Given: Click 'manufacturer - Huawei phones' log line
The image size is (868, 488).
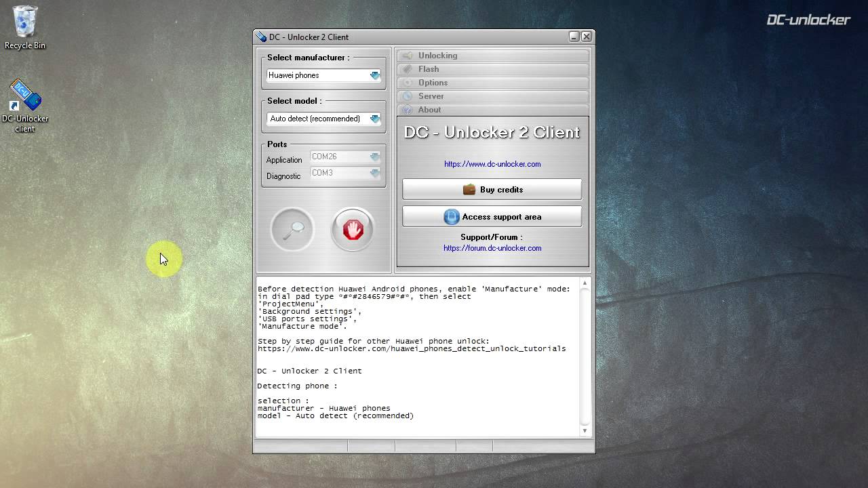Looking at the screenshot, I should tap(324, 408).
